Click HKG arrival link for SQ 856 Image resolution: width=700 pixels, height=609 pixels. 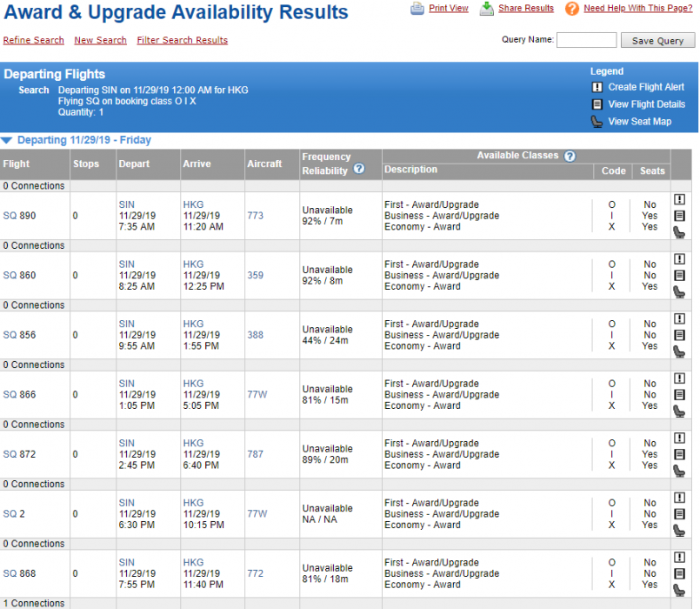[x=193, y=325]
